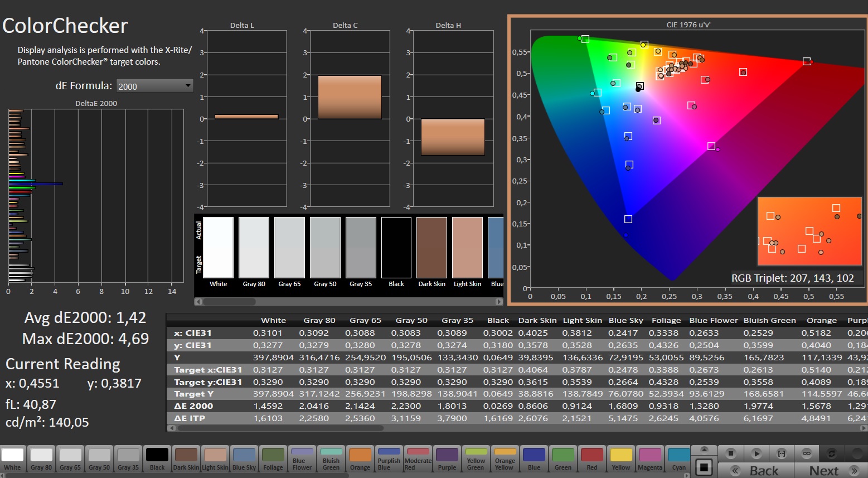Image resolution: width=868 pixels, height=478 pixels.
Task: Advance to next page with Next
Action: click(831, 470)
